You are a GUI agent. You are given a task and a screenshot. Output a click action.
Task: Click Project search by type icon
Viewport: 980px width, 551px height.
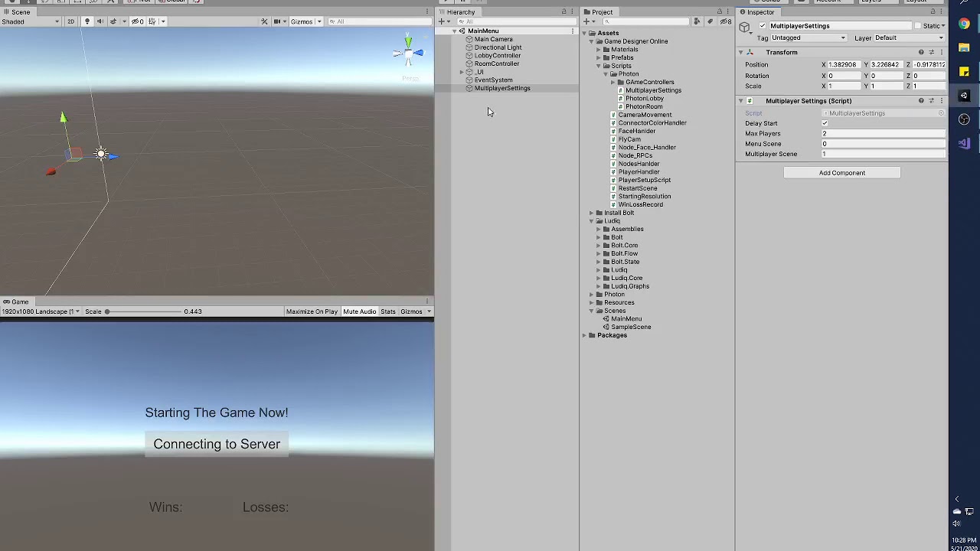tap(697, 21)
